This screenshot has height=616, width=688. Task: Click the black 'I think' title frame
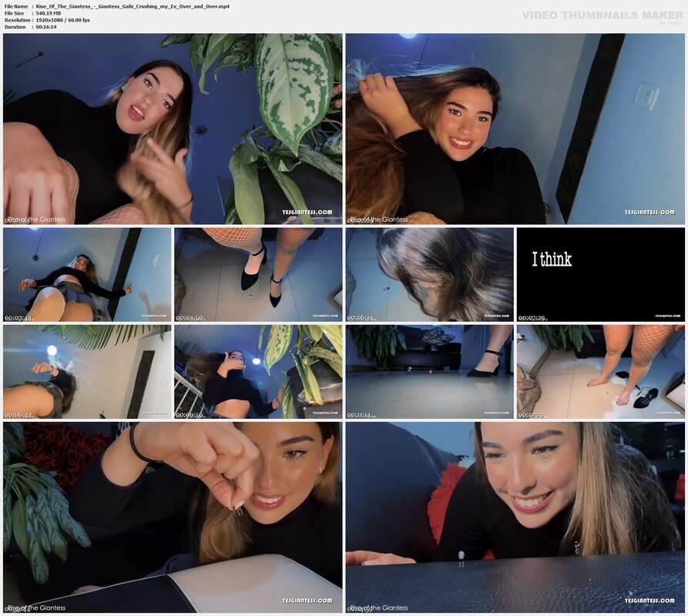click(x=601, y=274)
